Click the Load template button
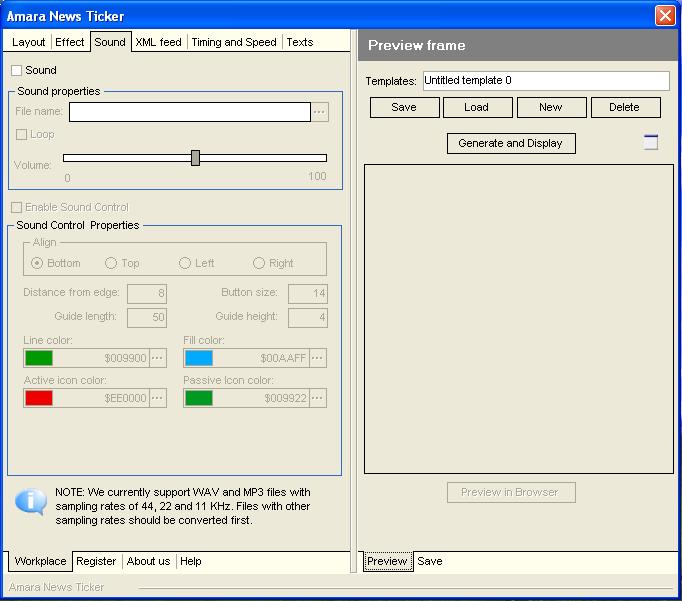682x601 pixels. (x=477, y=107)
